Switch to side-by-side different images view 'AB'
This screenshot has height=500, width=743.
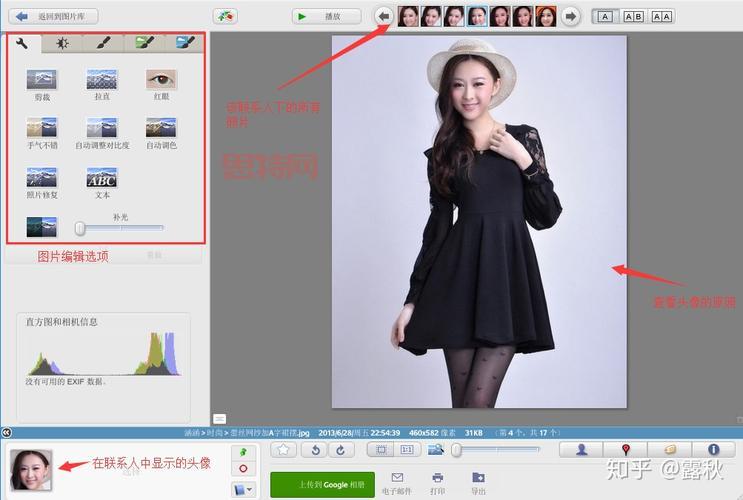(634, 17)
